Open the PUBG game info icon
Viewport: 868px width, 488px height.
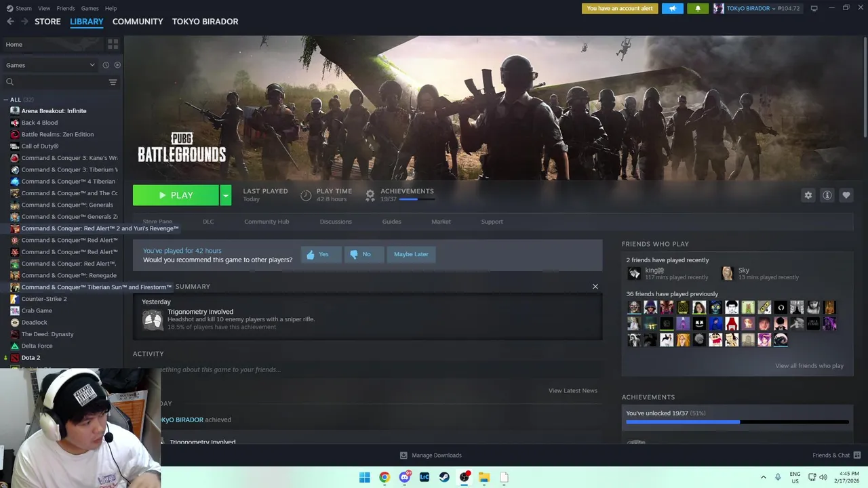[x=827, y=195]
